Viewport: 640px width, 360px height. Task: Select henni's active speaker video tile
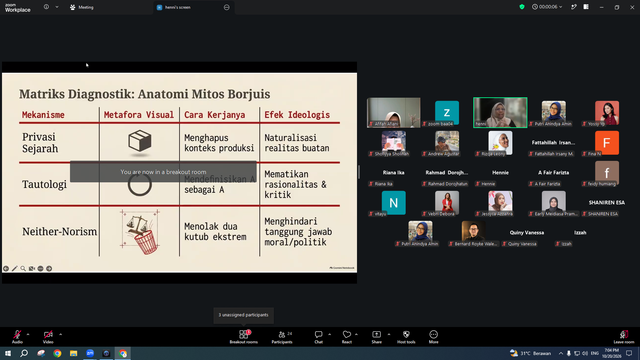[x=500, y=112]
